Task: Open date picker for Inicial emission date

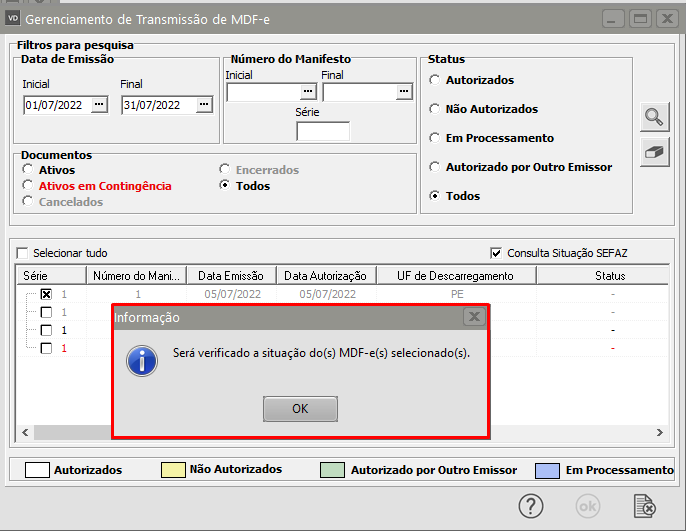Action: click(99, 105)
